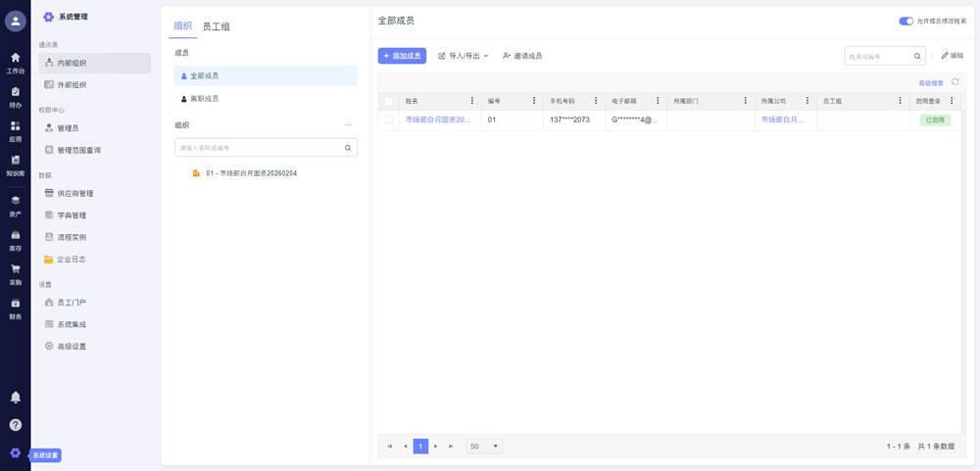
Task: Click the 添加成员 button
Action: click(402, 56)
